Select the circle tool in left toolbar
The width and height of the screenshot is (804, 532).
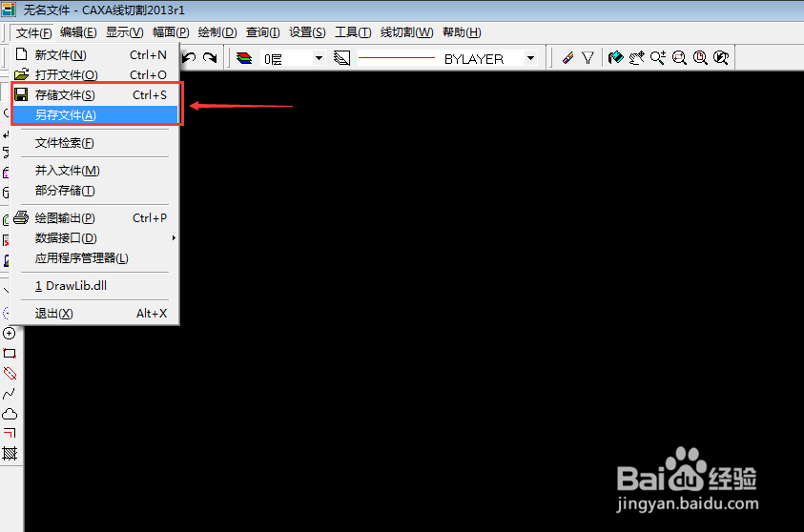click(10, 333)
